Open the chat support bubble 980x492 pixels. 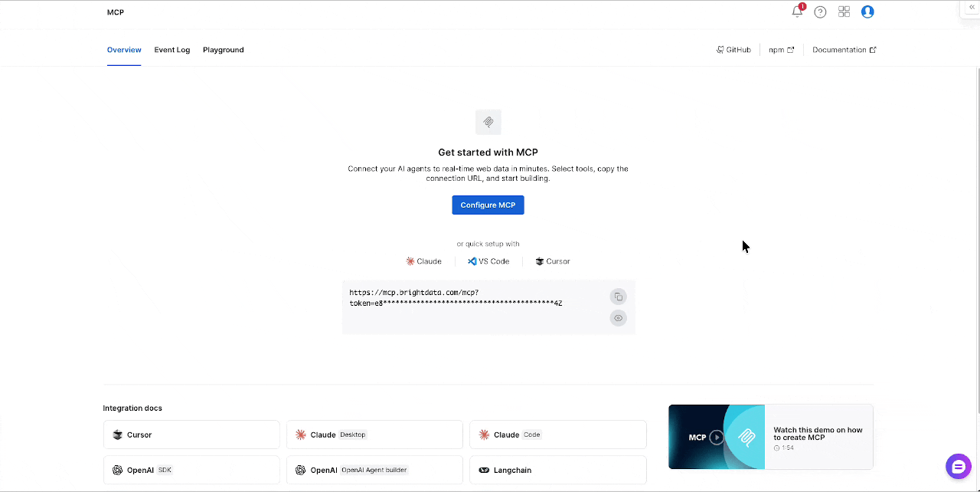[x=958, y=466]
